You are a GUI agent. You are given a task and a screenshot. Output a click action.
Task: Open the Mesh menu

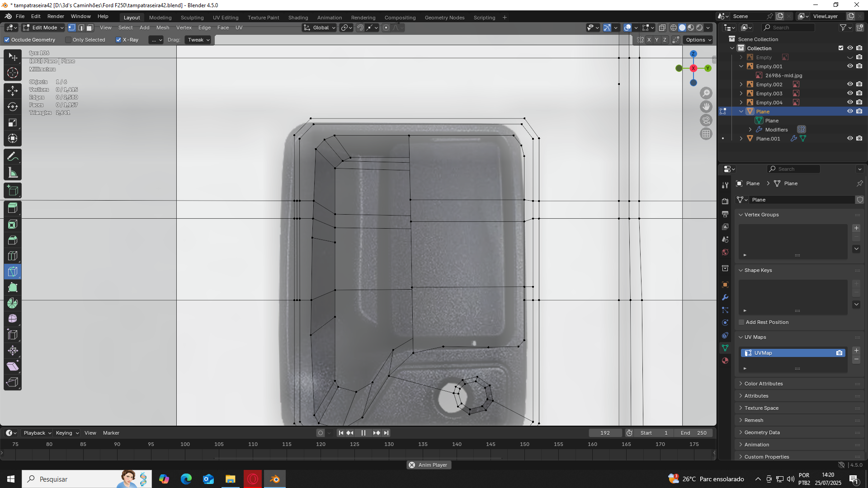pyautogui.click(x=163, y=28)
